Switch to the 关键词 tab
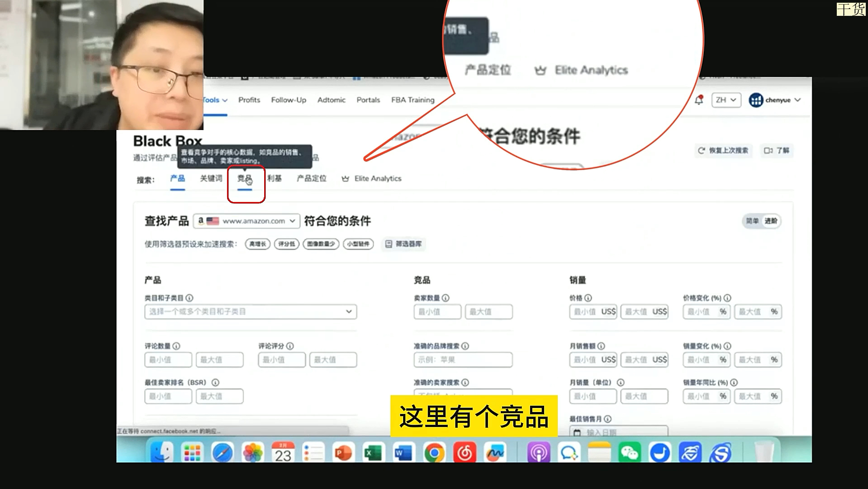Image resolution: width=868 pixels, height=489 pixels. pyautogui.click(x=211, y=179)
